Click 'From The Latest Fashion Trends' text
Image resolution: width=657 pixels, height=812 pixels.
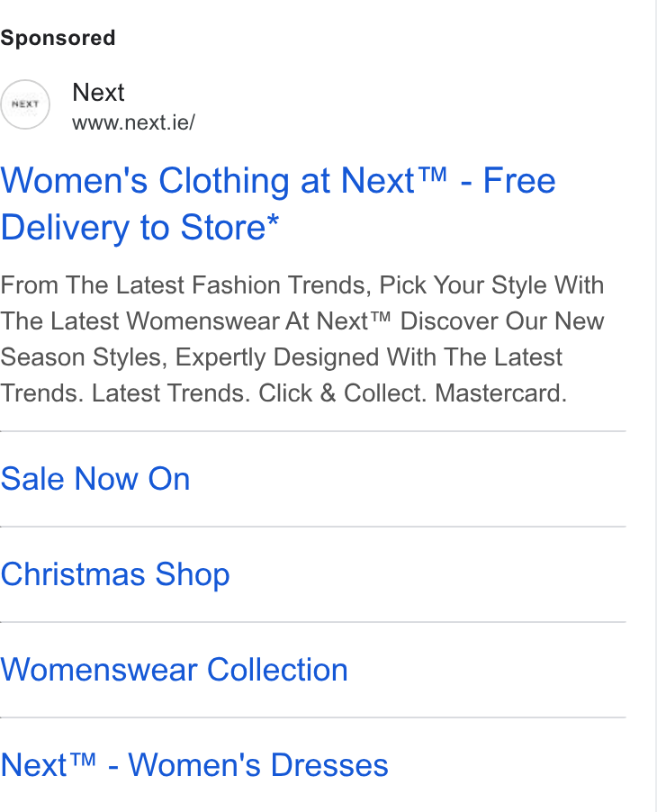(186, 284)
